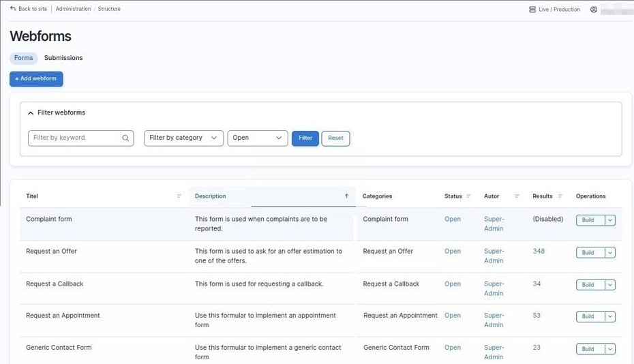Click the Titel column sort icon
Image resolution: width=634 pixels, height=364 pixels.
pos(179,196)
